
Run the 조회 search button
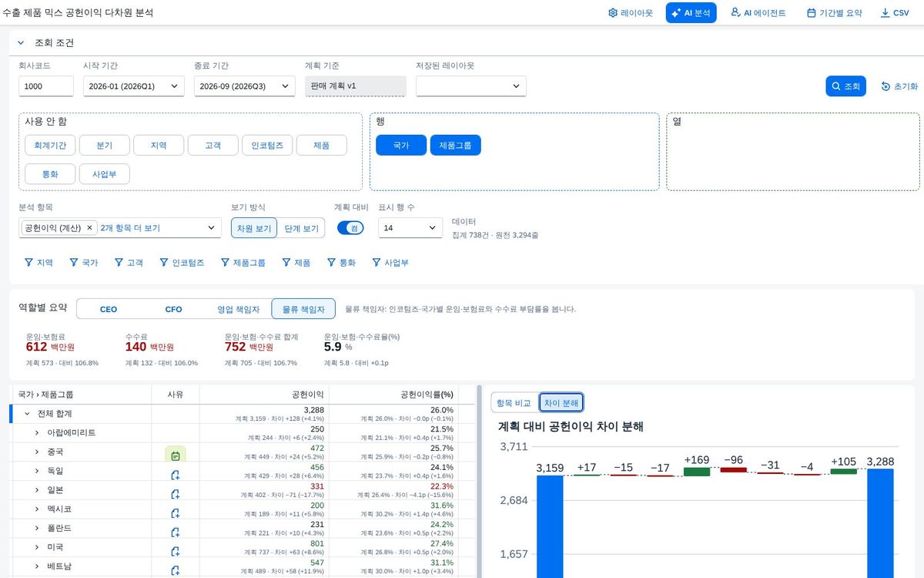tap(846, 86)
